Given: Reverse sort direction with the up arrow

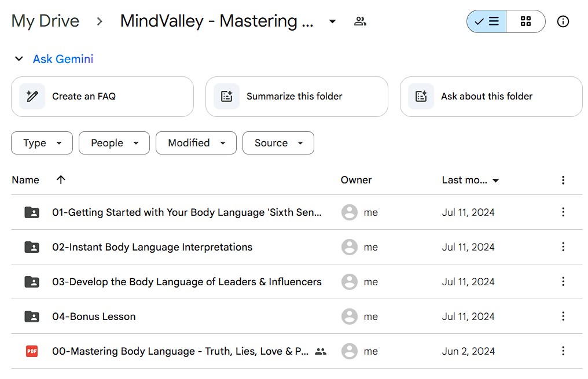Looking at the screenshot, I should pyautogui.click(x=61, y=180).
